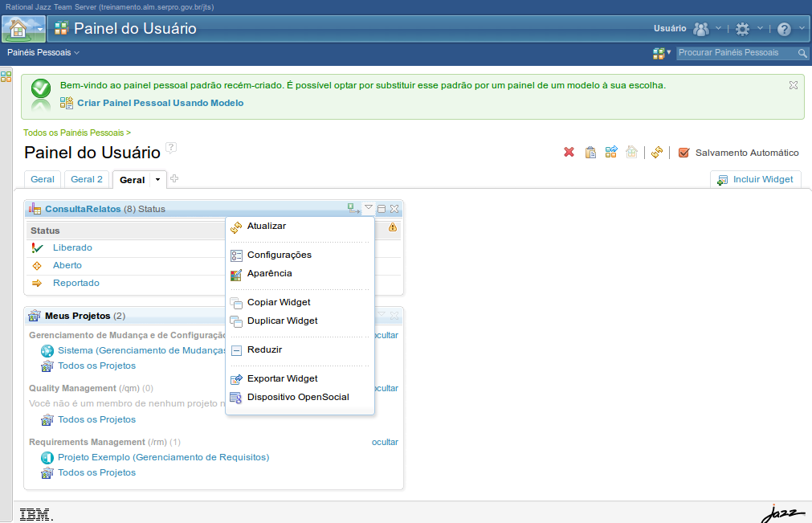Open Projeto Exemplo (Gerenciamento de Requisitos) link

click(x=164, y=457)
